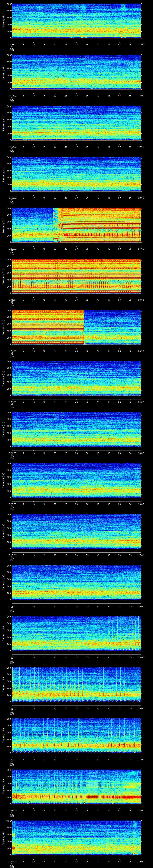Select the 0:24:00 spectrogram panel
The image size is (153, 868).
pyautogui.click(x=76, y=429)
